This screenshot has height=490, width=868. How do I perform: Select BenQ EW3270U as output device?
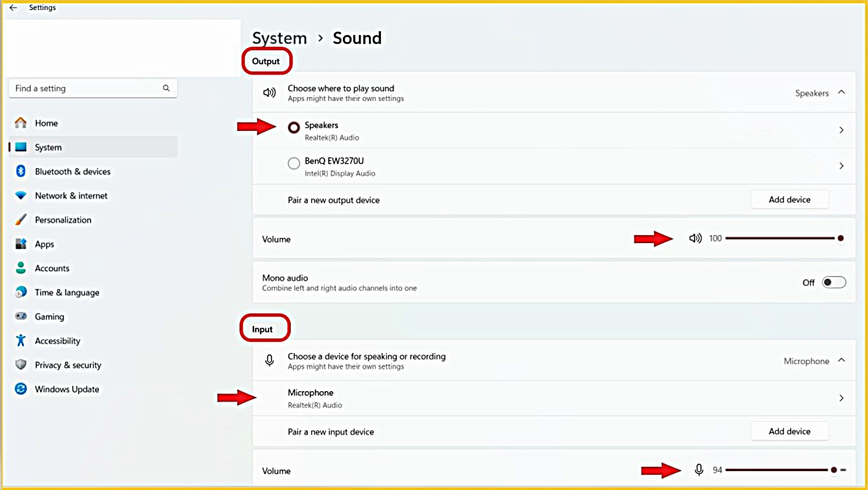pos(293,163)
